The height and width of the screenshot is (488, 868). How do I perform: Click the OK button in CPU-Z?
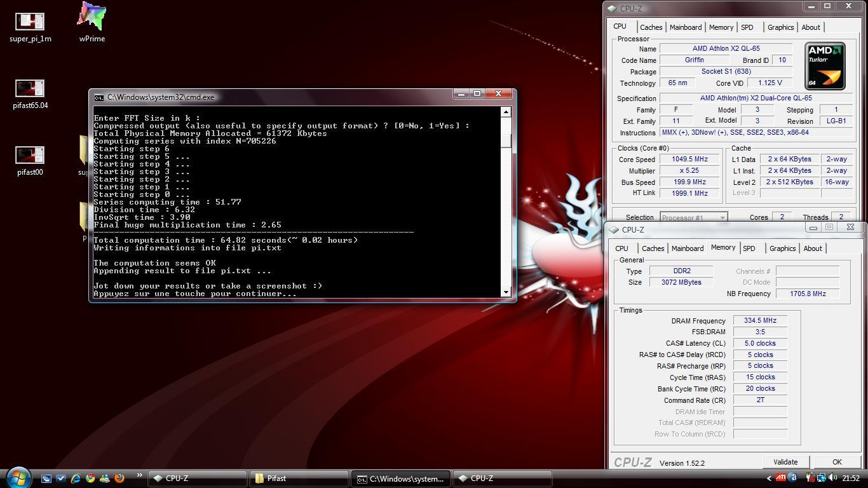coord(837,462)
